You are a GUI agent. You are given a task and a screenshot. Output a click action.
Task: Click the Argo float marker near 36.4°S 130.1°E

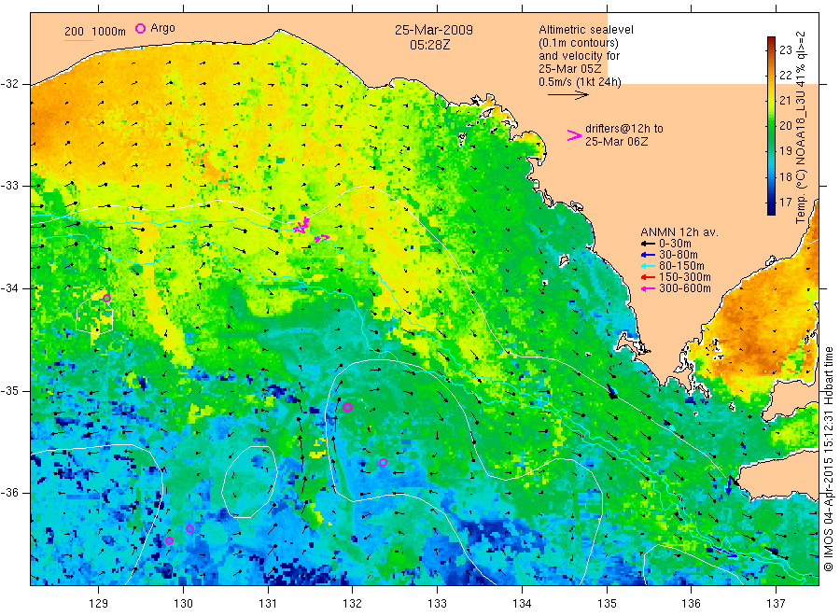[189, 528]
